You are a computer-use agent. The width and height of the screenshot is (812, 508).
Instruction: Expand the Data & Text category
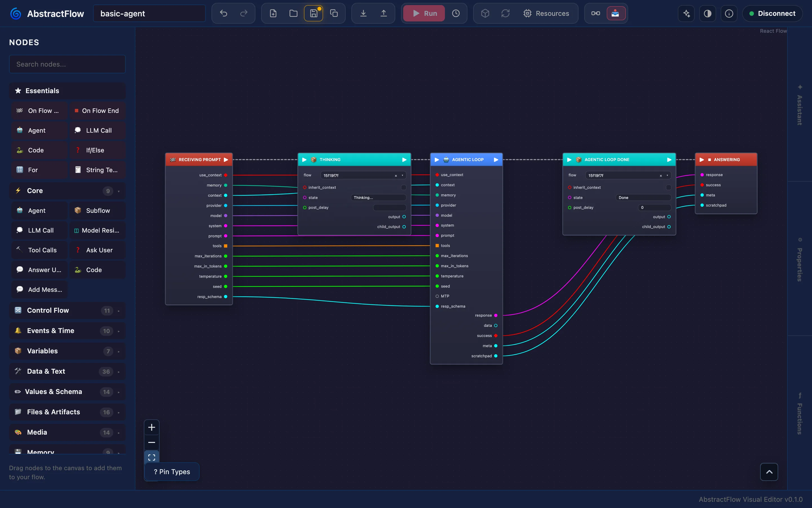tap(67, 371)
